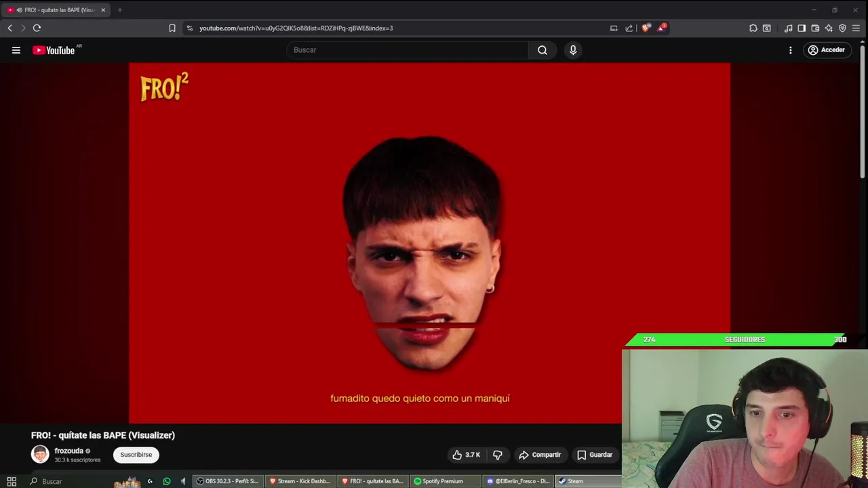Dislike the video with thumbs down
Viewport: 868px width, 488px height.
click(x=498, y=455)
